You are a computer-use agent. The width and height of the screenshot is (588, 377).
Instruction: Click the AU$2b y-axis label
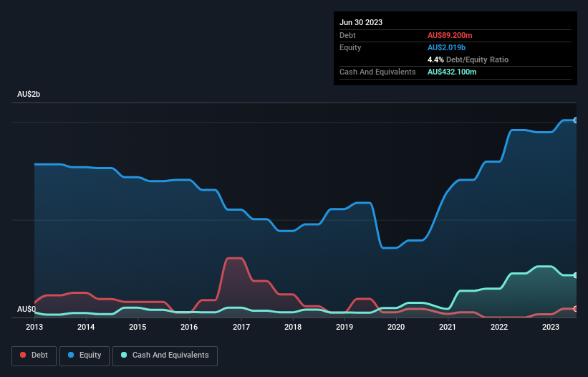pos(29,94)
